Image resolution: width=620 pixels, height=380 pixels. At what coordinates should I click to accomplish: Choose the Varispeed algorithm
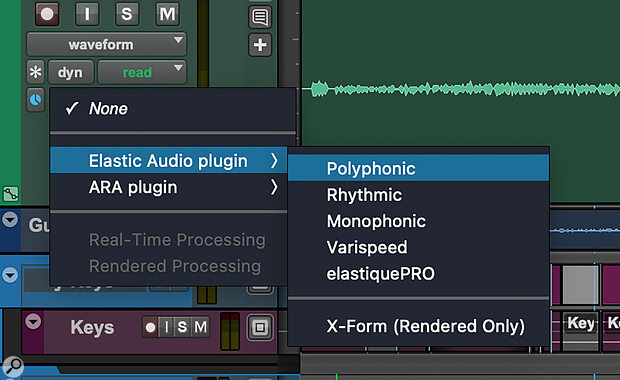(x=418, y=247)
